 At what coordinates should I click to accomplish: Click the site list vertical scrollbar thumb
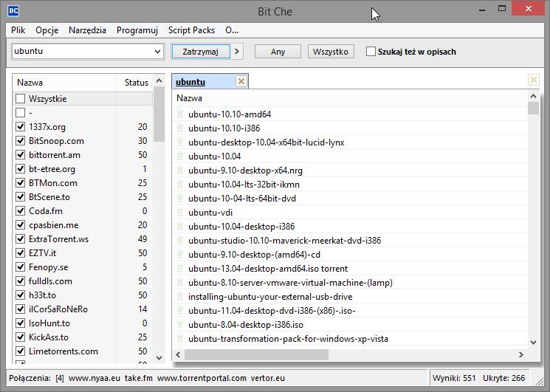coord(159,114)
